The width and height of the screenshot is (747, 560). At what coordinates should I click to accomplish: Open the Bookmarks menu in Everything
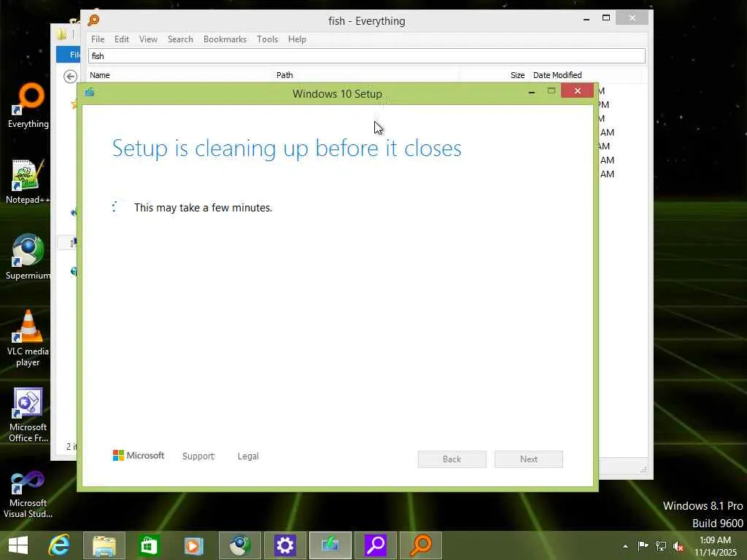225,39
